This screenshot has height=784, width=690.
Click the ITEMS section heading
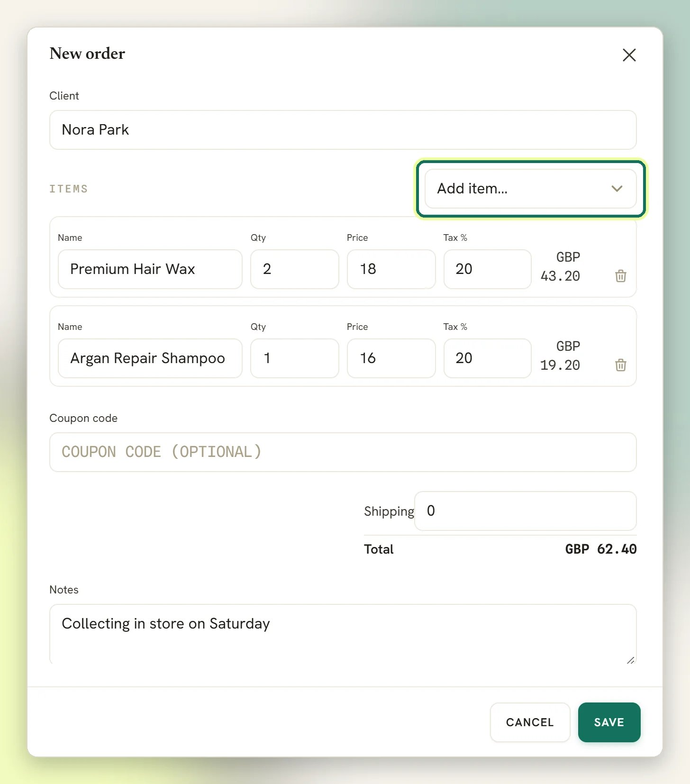pos(69,189)
